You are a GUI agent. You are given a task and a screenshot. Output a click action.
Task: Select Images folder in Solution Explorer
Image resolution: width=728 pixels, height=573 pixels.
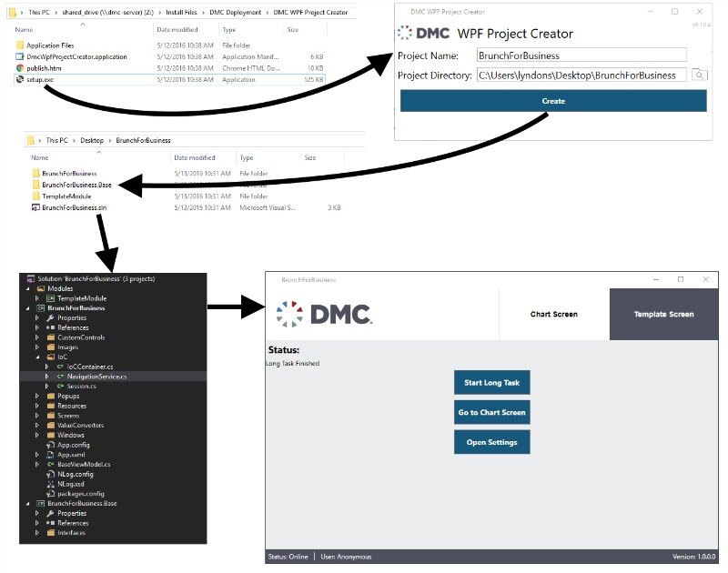click(x=67, y=347)
